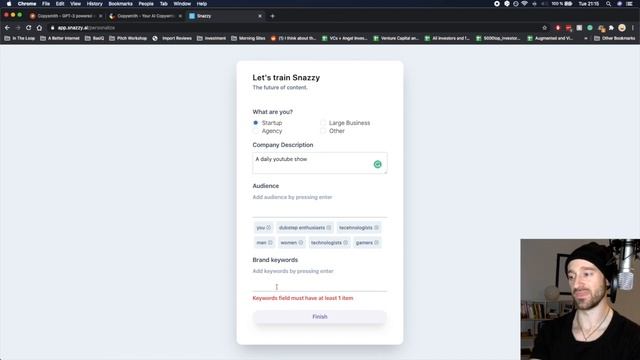The width and height of the screenshot is (640, 360).
Task: Reload the current page
Action: click(29, 28)
